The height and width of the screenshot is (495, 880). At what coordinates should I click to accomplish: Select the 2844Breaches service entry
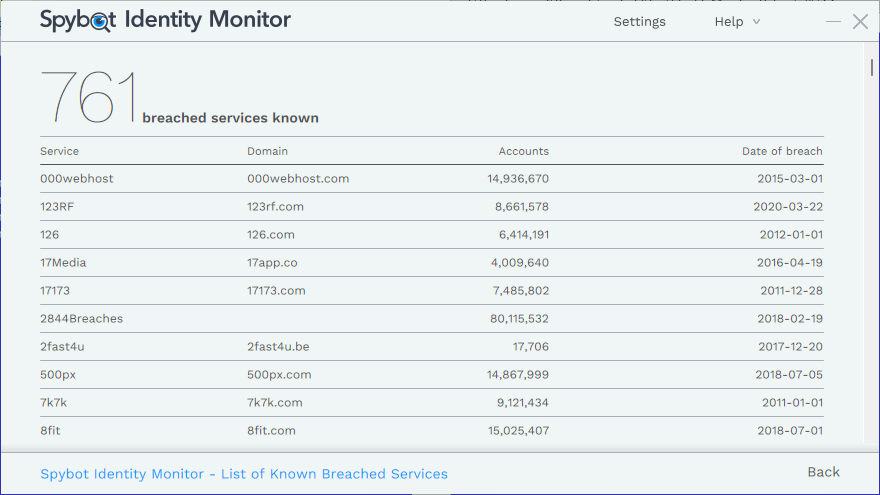(x=81, y=319)
